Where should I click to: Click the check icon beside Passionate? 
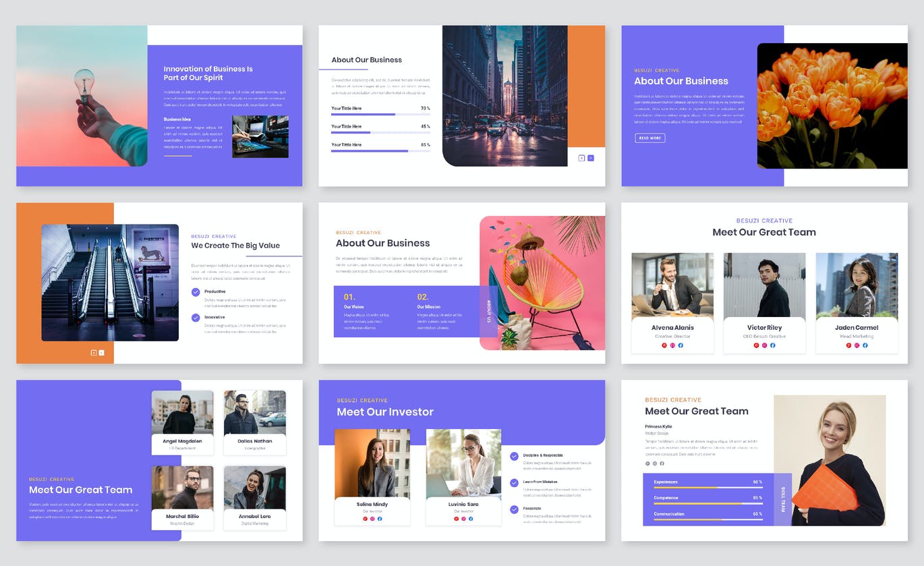515,509
